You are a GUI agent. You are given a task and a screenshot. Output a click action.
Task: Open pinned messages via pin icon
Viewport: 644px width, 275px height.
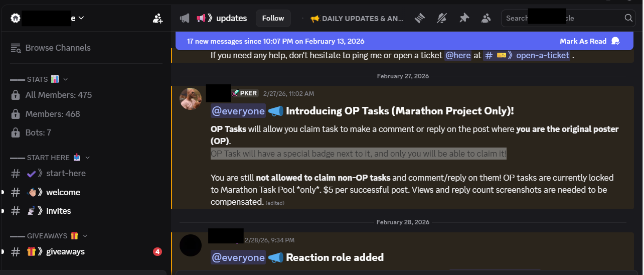point(464,18)
